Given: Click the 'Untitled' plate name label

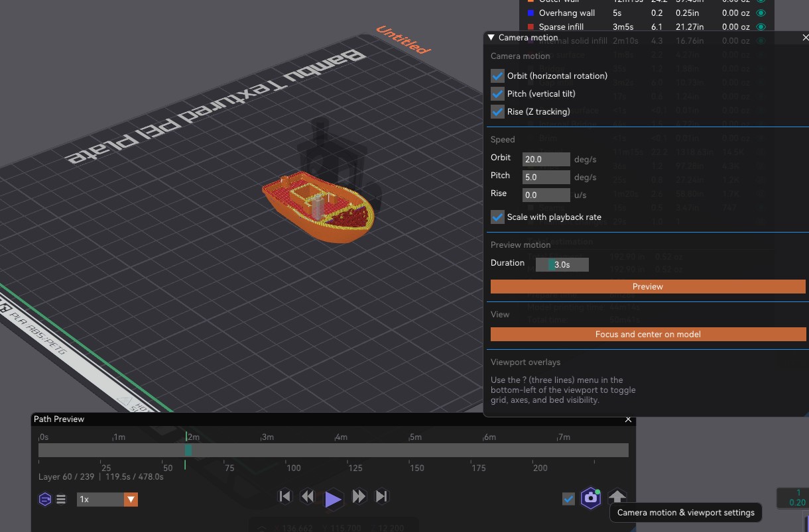Looking at the screenshot, I should 404,40.
